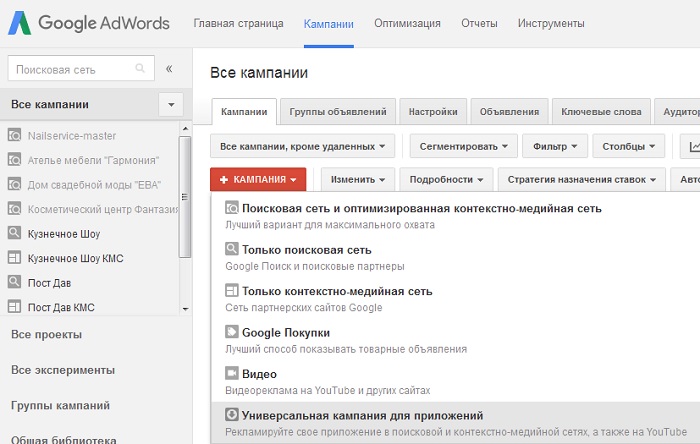Switch to the Группы объявлений tab
This screenshot has width=700, height=444.
coord(338,112)
